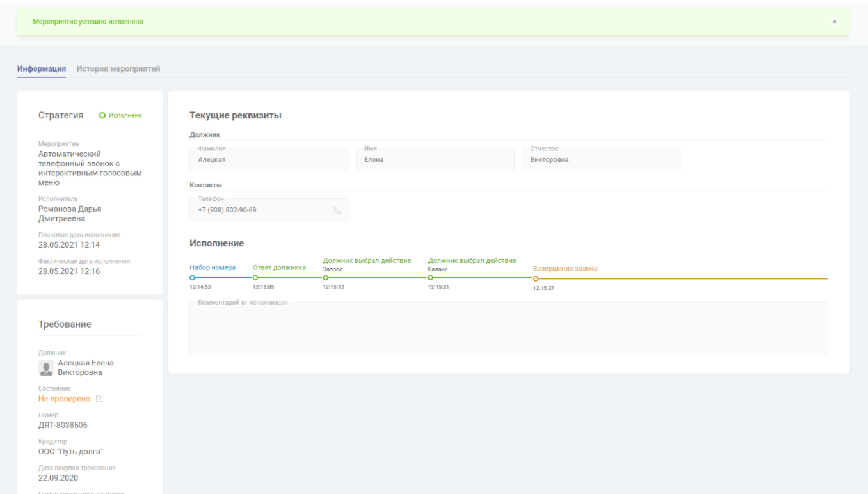The image size is (868, 494).
Task: Click the timestamp 12:15:27
Action: pos(543,289)
